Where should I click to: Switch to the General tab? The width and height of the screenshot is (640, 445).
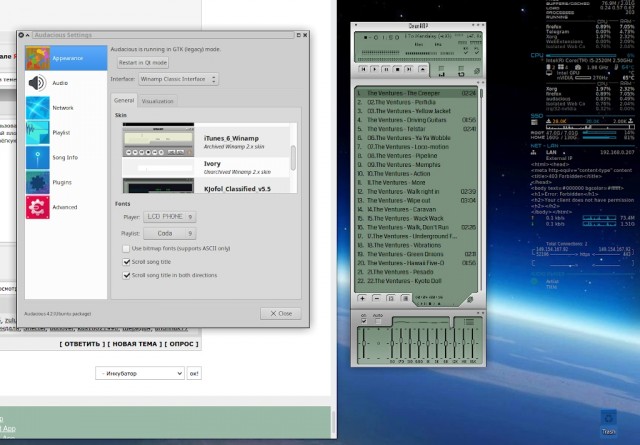tap(124, 100)
